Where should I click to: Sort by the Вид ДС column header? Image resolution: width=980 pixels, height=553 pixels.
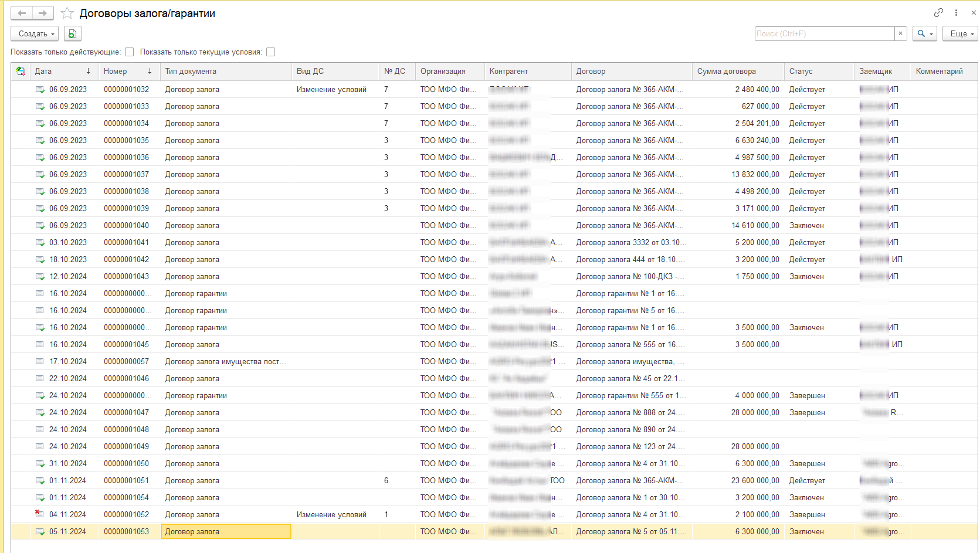coord(335,71)
